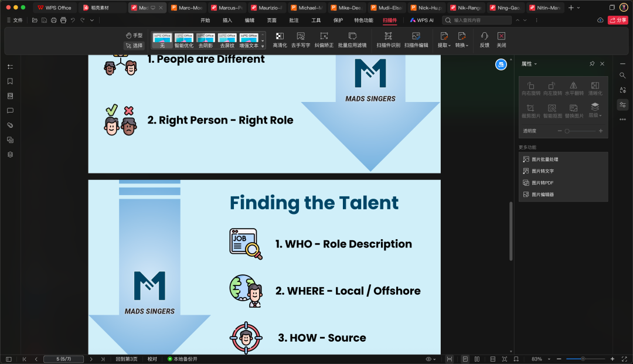The width and height of the screenshot is (633, 364).
Task: Select the 去屏纹 filter preset
Action: (x=227, y=41)
